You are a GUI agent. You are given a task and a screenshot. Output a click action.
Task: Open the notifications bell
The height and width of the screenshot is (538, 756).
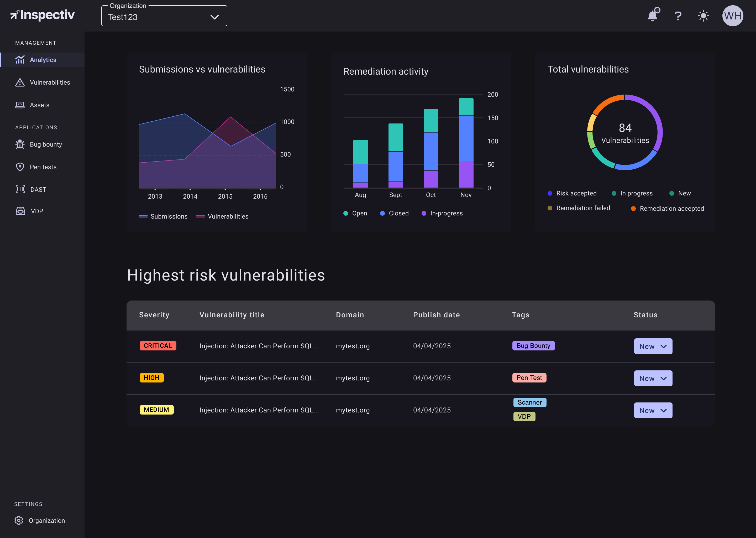653,15
